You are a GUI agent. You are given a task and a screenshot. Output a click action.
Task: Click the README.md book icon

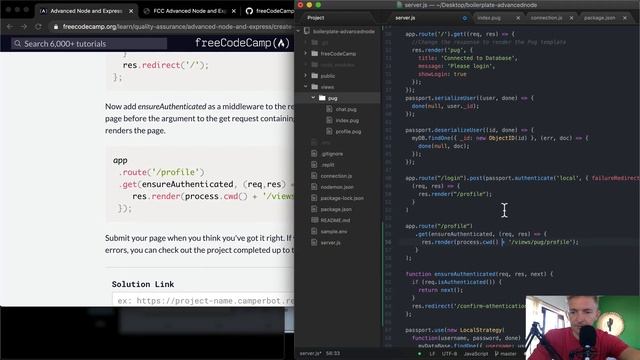(314, 220)
